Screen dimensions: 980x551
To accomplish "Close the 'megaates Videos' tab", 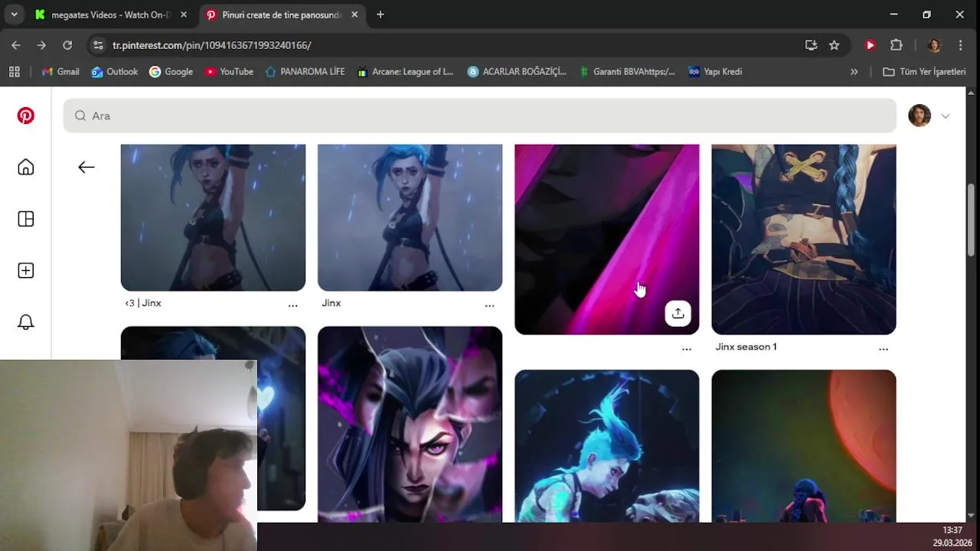I will 184,15.
